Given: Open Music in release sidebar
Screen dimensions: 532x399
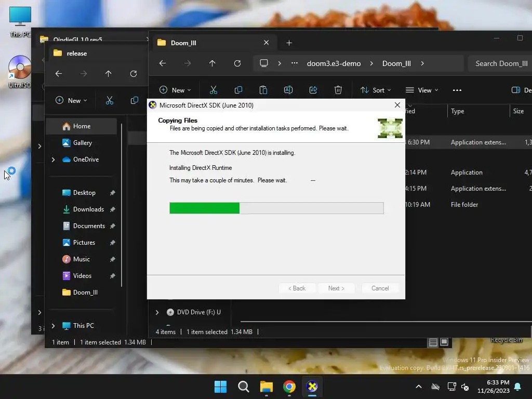Looking at the screenshot, I should coord(82,259).
